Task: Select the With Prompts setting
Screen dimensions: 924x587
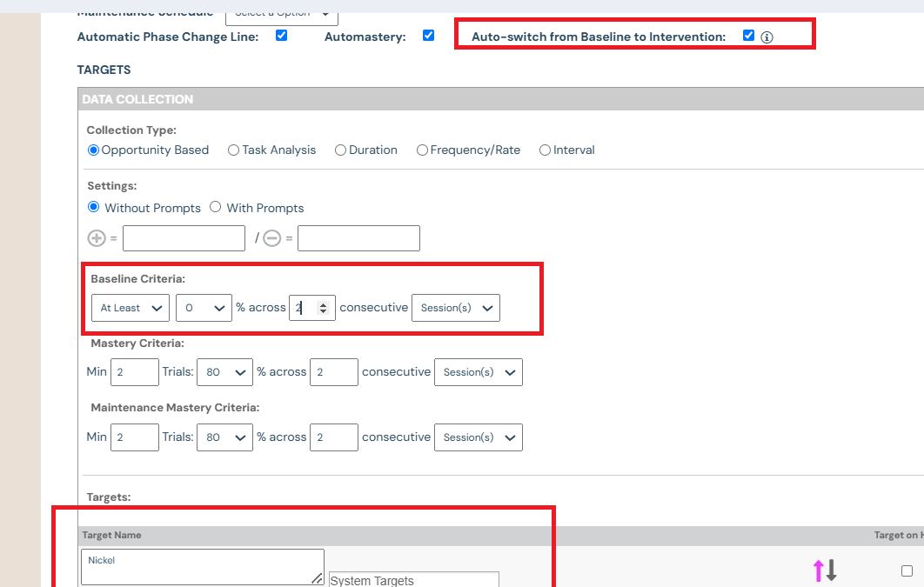Action: pyautogui.click(x=216, y=208)
